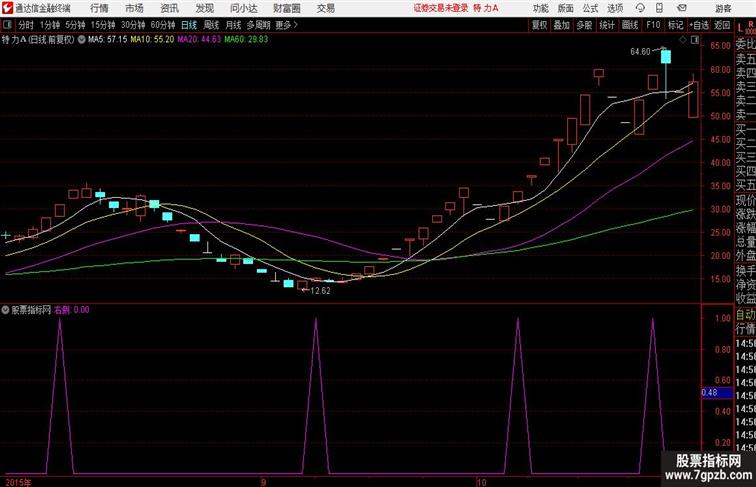Click the 2015年 date axis label
Screen dimensions: 756x487
pyautogui.click(x=18, y=482)
